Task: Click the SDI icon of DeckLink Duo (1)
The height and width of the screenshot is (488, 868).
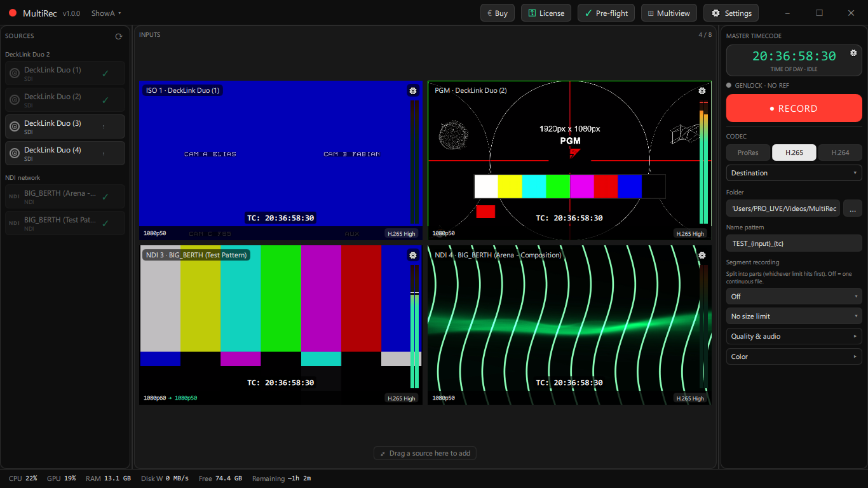Action: point(14,73)
